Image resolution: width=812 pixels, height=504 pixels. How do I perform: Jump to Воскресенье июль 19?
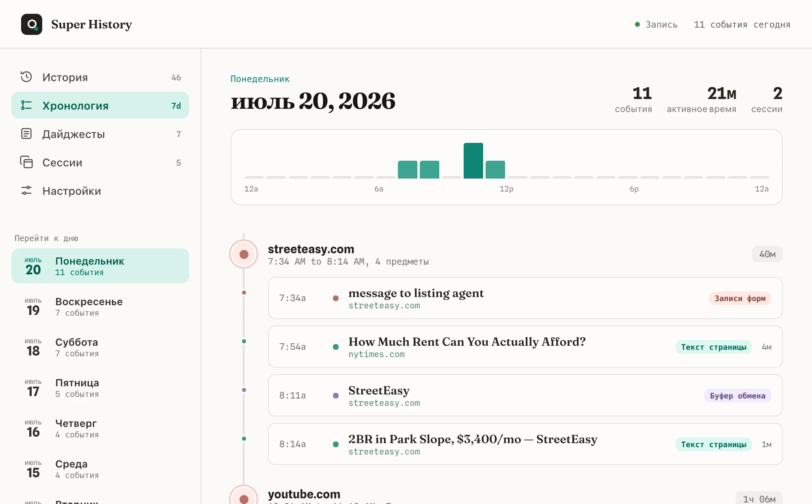[100, 306]
